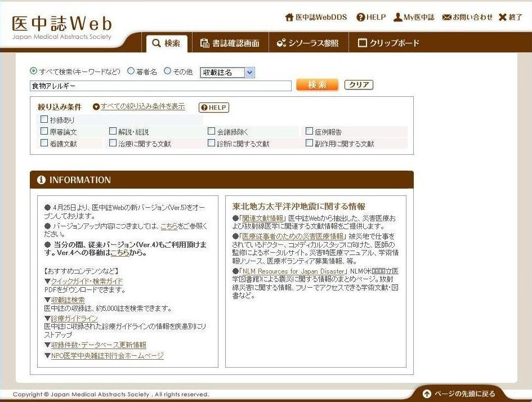Check the 原著論文 checkbox
The height and width of the screenshot is (402, 532).
[44, 131]
